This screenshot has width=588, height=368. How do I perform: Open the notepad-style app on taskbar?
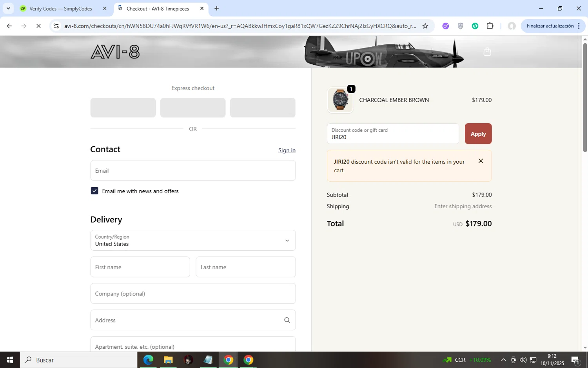click(208, 360)
